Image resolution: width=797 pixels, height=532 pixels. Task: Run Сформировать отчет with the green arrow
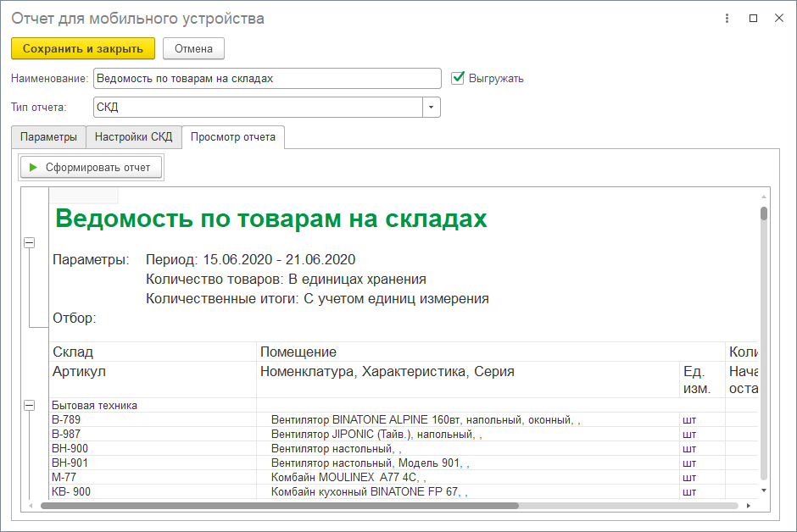91,168
